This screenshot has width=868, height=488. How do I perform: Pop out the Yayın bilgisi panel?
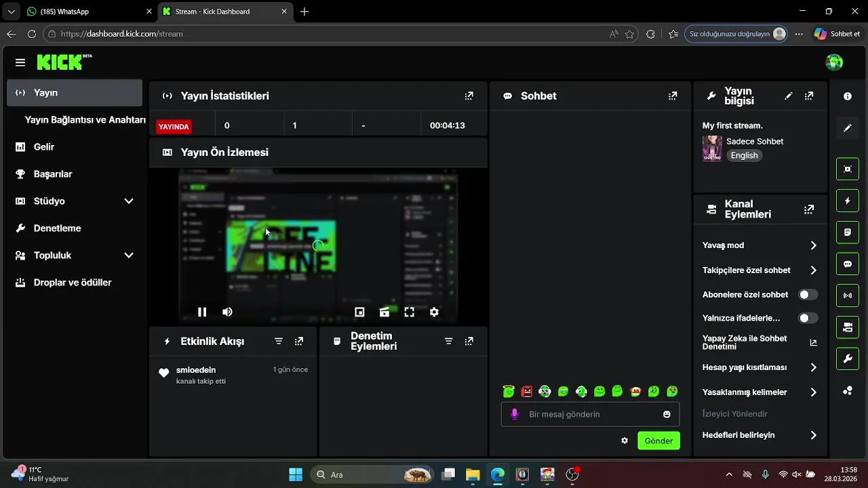pos(809,96)
